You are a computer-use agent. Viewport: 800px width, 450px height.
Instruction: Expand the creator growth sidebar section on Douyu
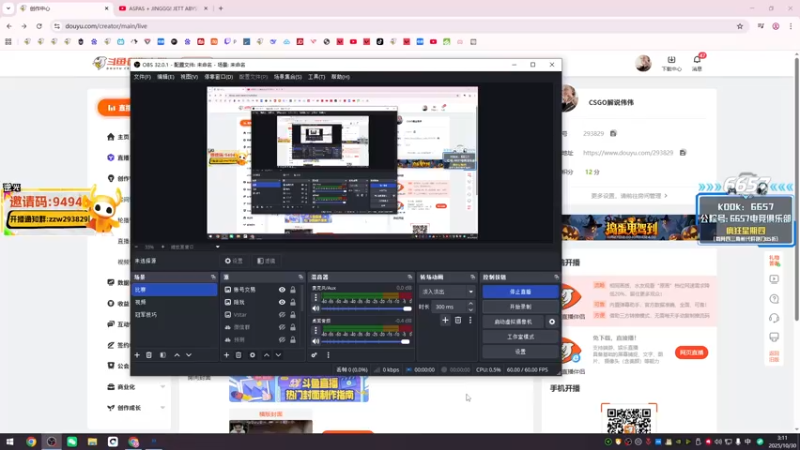coord(163,408)
